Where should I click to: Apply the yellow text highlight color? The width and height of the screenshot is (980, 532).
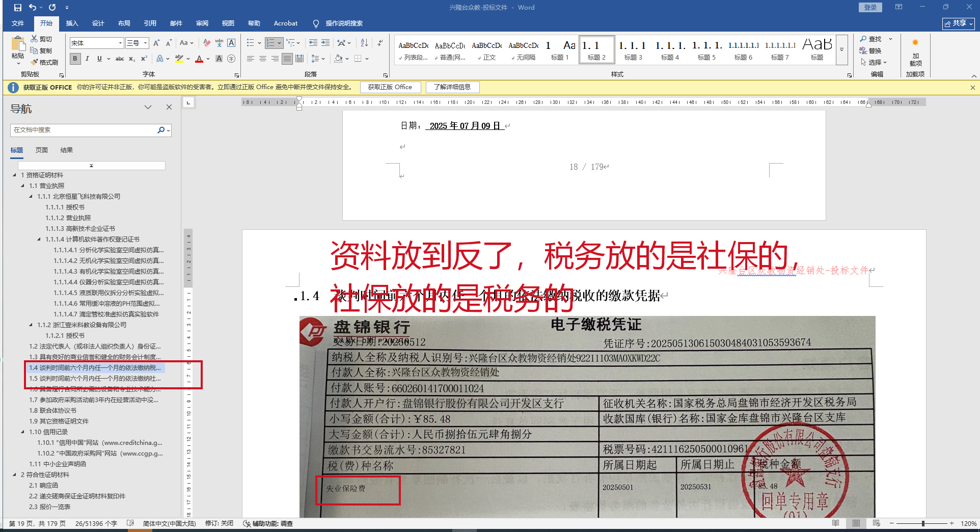(x=179, y=59)
